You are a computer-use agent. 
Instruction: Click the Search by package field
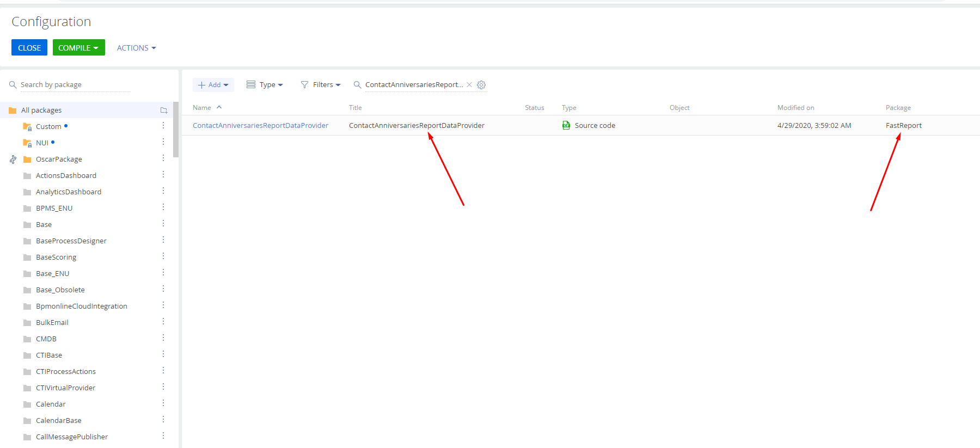click(75, 85)
